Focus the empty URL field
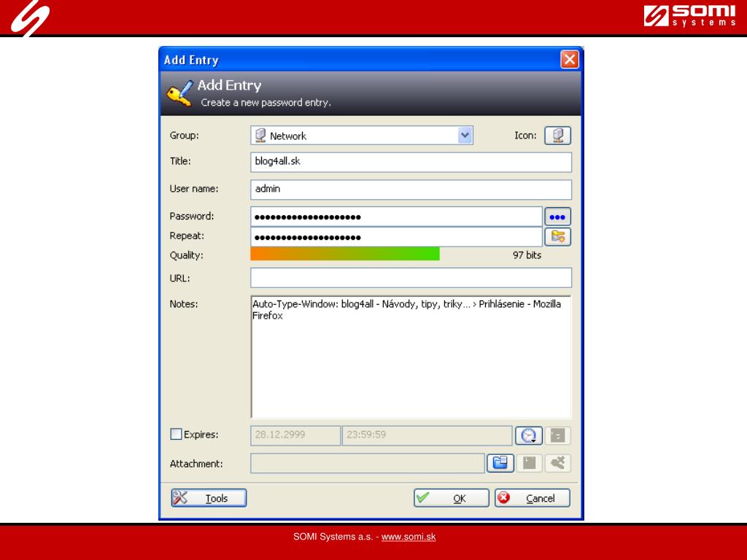Image resolution: width=747 pixels, height=560 pixels. point(411,278)
